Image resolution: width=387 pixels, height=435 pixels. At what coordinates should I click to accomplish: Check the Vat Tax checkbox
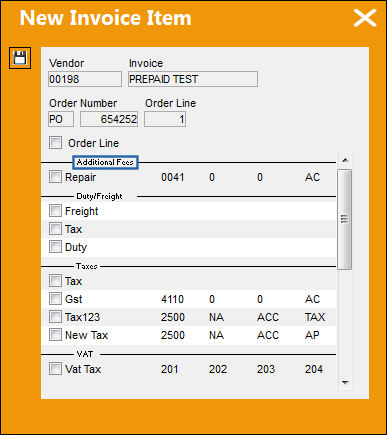pyautogui.click(x=55, y=369)
